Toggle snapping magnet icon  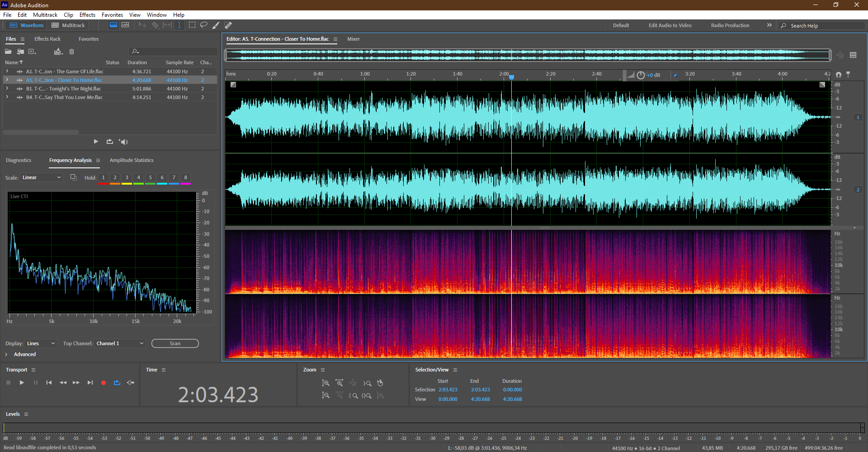pos(839,74)
